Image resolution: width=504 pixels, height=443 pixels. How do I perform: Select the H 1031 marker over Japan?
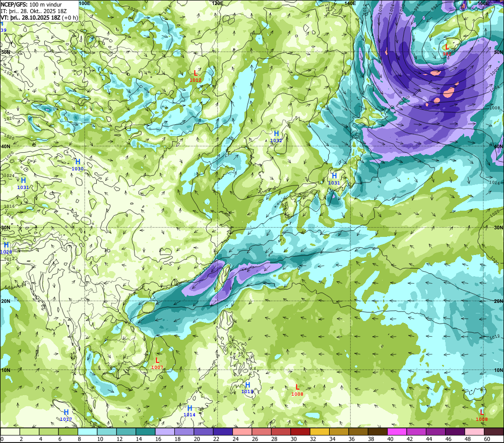click(334, 179)
